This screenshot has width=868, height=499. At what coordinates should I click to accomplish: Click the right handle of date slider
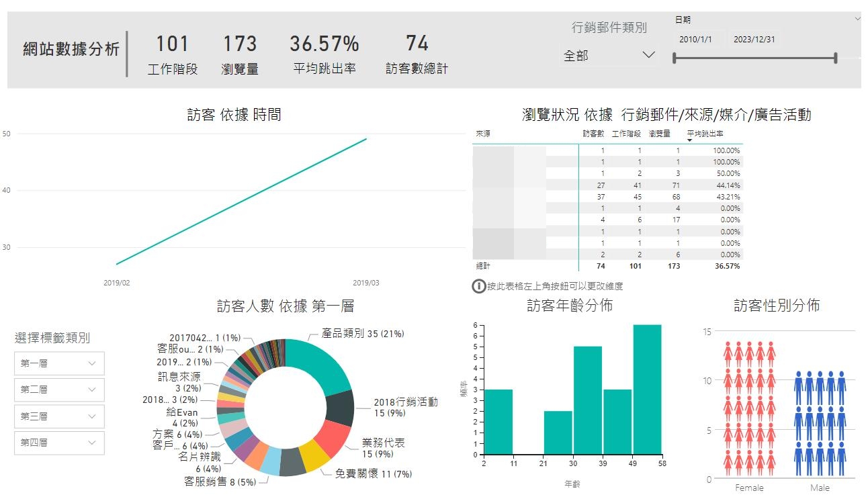(x=835, y=58)
